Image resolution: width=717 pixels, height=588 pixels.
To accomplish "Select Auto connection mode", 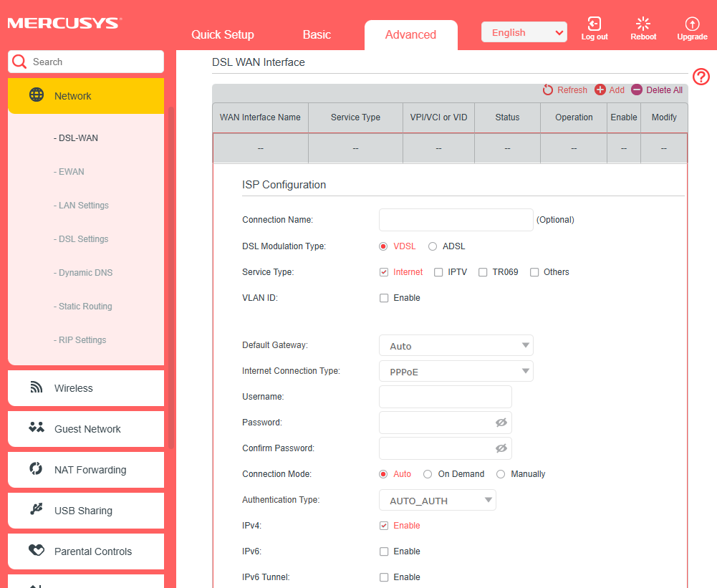I will click(x=383, y=474).
